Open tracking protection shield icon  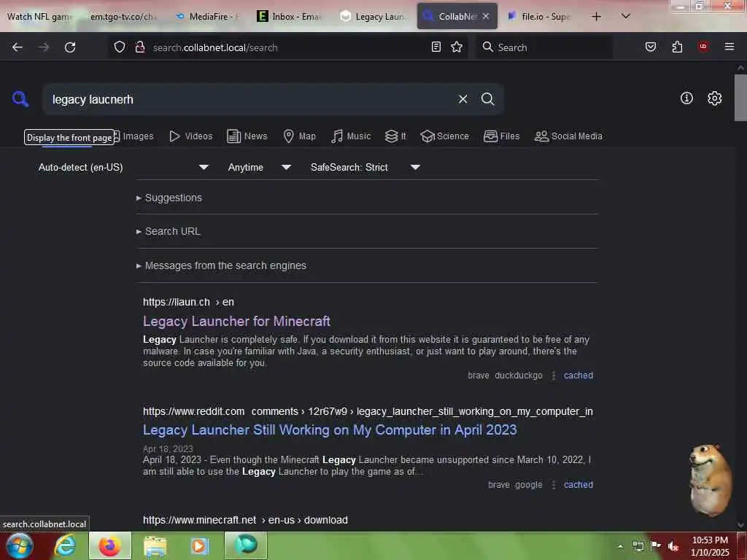(120, 47)
